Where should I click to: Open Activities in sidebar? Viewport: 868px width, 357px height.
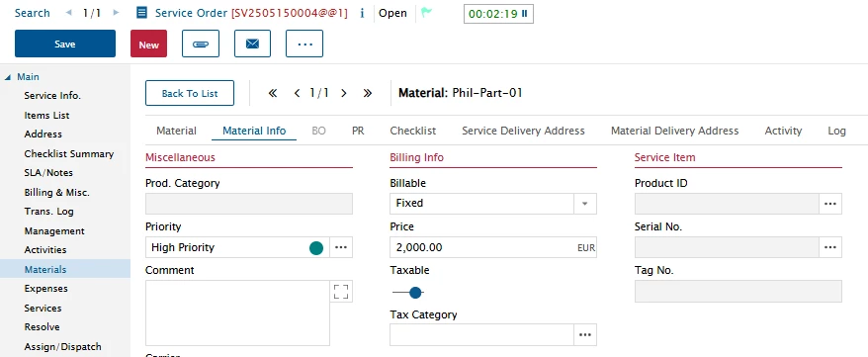(45, 249)
